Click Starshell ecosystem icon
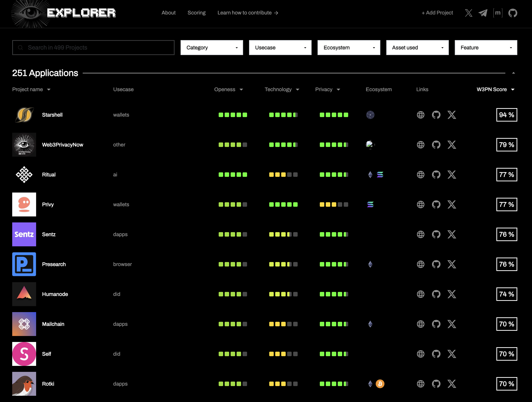 [x=370, y=115]
